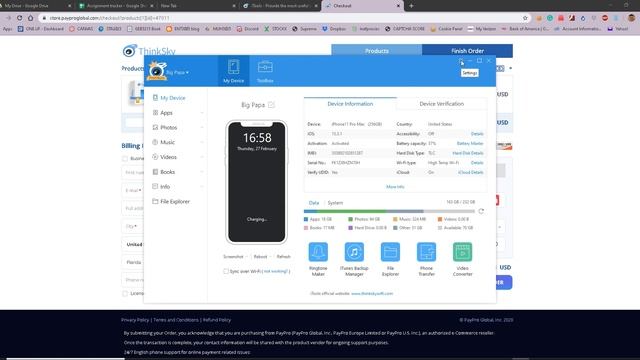
Task: Open Privacy Policy footer link
Action: coord(135,320)
